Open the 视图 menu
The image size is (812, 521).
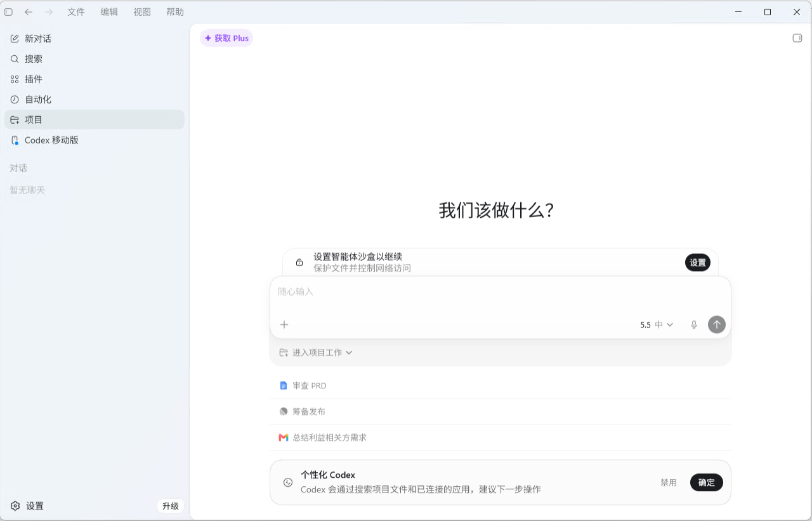tap(142, 12)
